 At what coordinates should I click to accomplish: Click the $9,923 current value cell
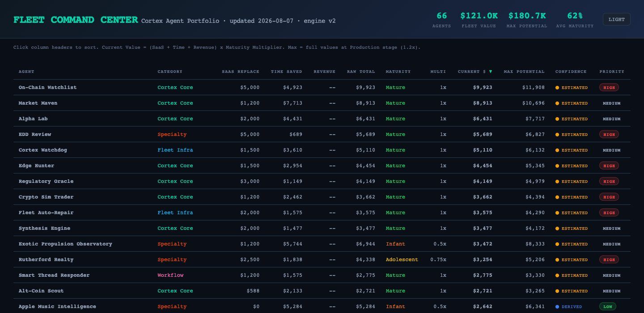pyautogui.click(x=483, y=87)
